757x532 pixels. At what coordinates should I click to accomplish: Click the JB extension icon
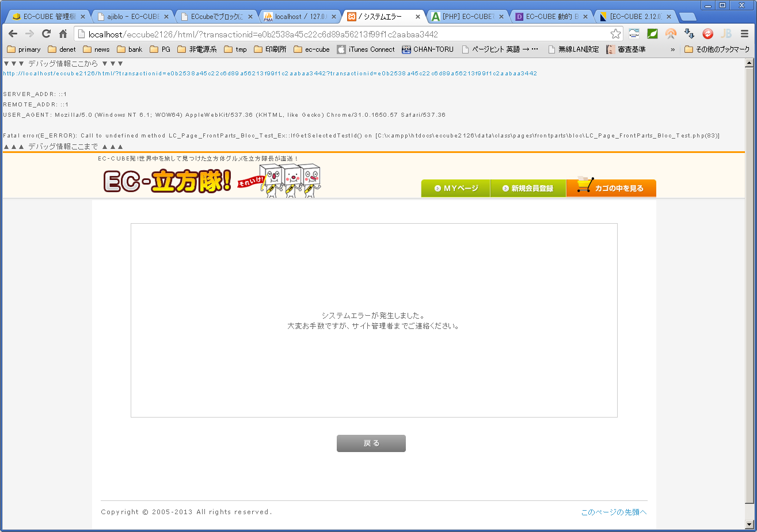pyautogui.click(x=726, y=34)
